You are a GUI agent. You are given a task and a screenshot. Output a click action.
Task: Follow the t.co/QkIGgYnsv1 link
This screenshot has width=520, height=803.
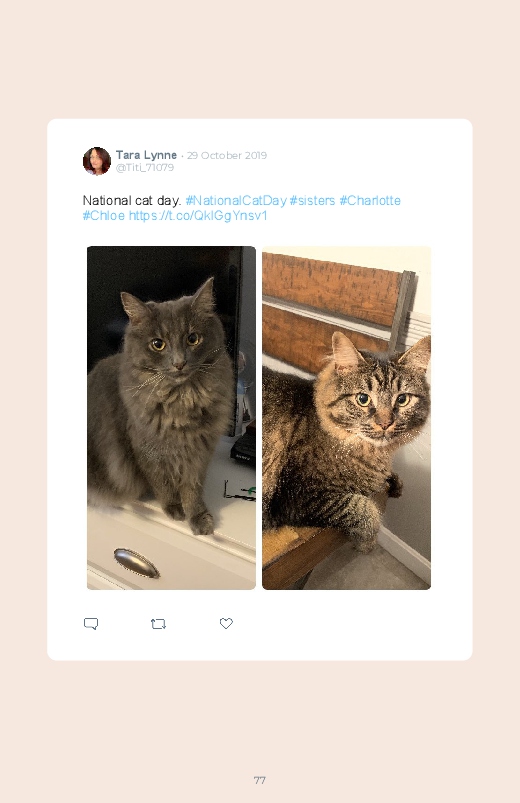(x=198, y=215)
